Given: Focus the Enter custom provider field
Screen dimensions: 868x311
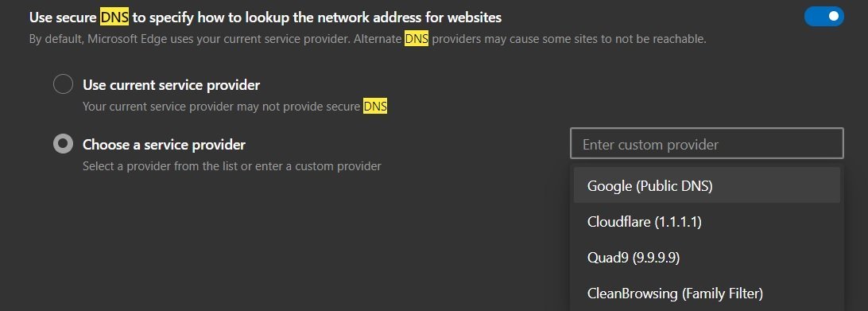Looking at the screenshot, I should tap(707, 144).
